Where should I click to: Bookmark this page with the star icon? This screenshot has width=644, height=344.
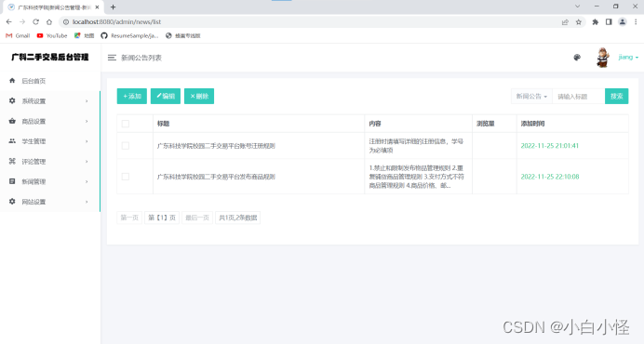click(578, 22)
